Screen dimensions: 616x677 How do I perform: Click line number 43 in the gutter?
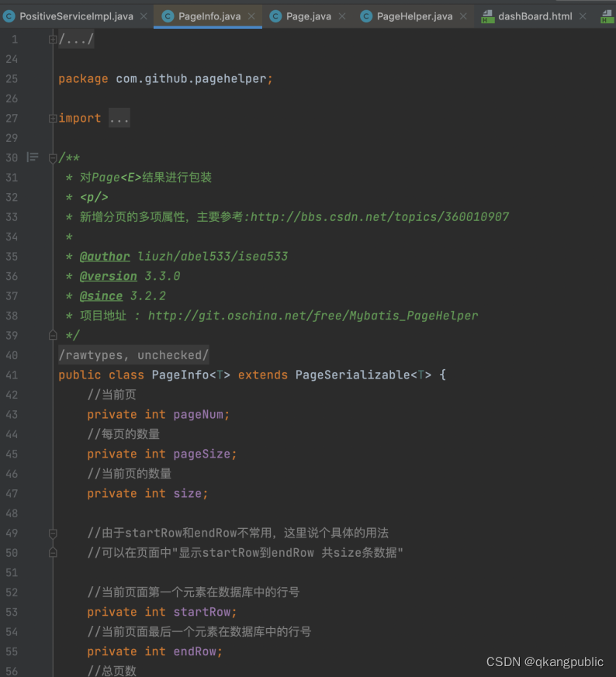tap(12, 414)
